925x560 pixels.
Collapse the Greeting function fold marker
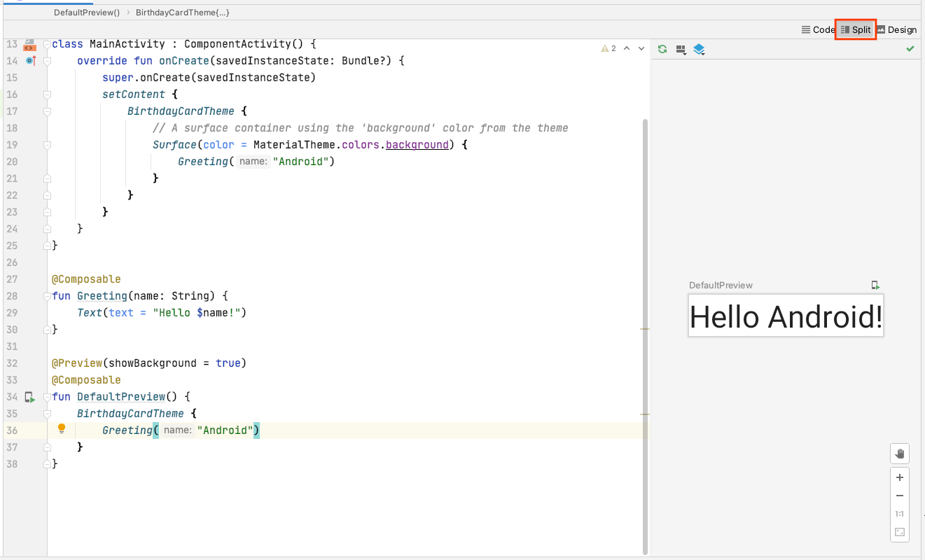47,296
